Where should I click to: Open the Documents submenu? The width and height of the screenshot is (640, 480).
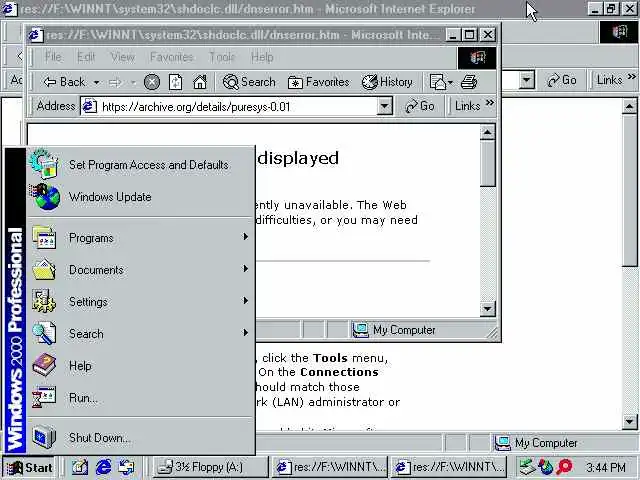pos(141,269)
